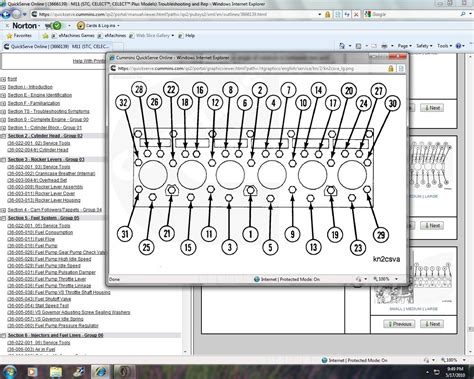Click the Home icon in command bar
The image size is (474, 379).
pos(342,46)
